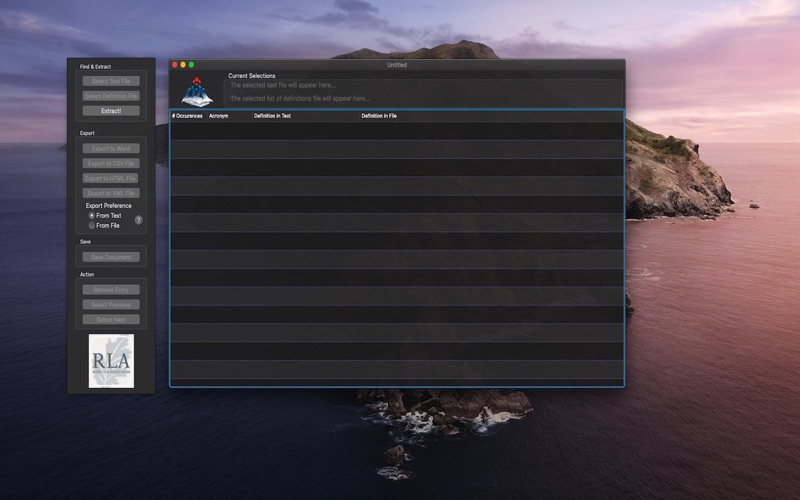Close the Untitled window
This screenshot has width=800, height=500.
pos(175,65)
